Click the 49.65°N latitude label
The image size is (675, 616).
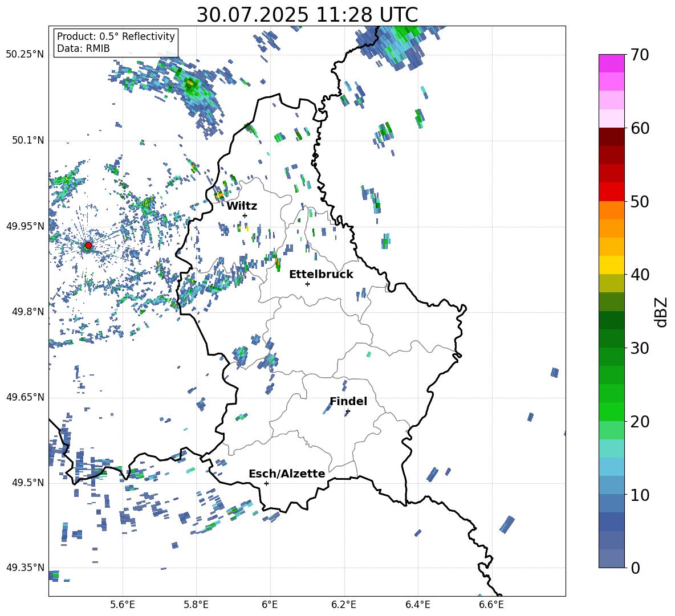coord(25,397)
